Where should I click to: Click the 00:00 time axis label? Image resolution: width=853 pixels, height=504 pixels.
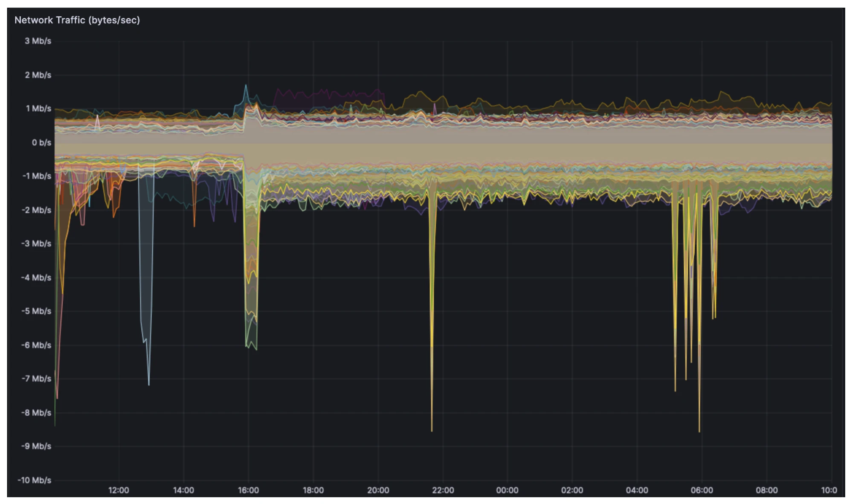tap(507, 490)
